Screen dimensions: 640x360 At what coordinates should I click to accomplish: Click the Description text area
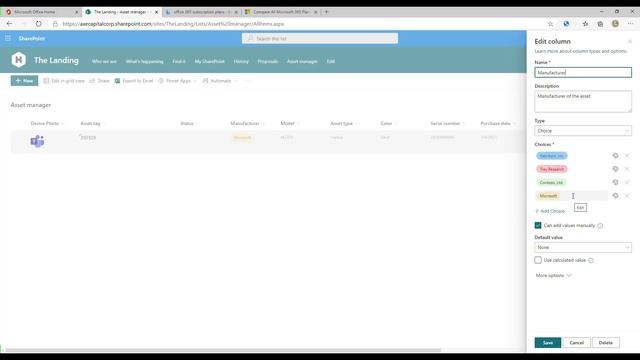pyautogui.click(x=583, y=101)
